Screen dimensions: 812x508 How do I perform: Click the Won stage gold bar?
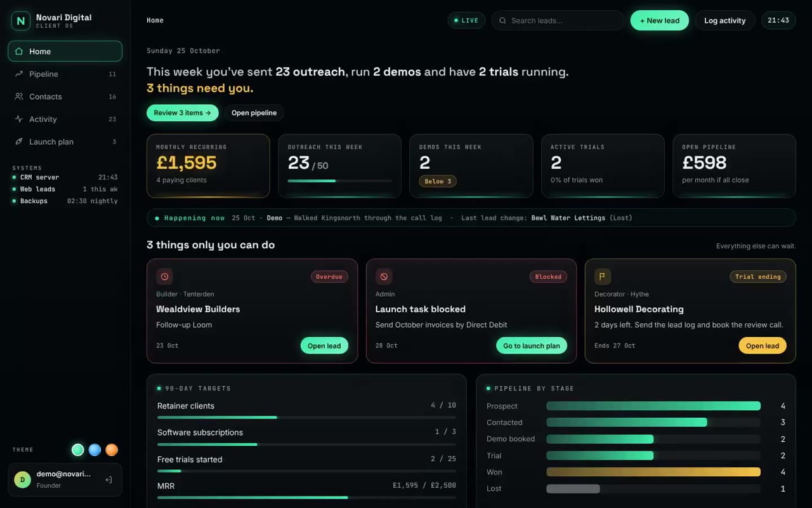click(653, 472)
